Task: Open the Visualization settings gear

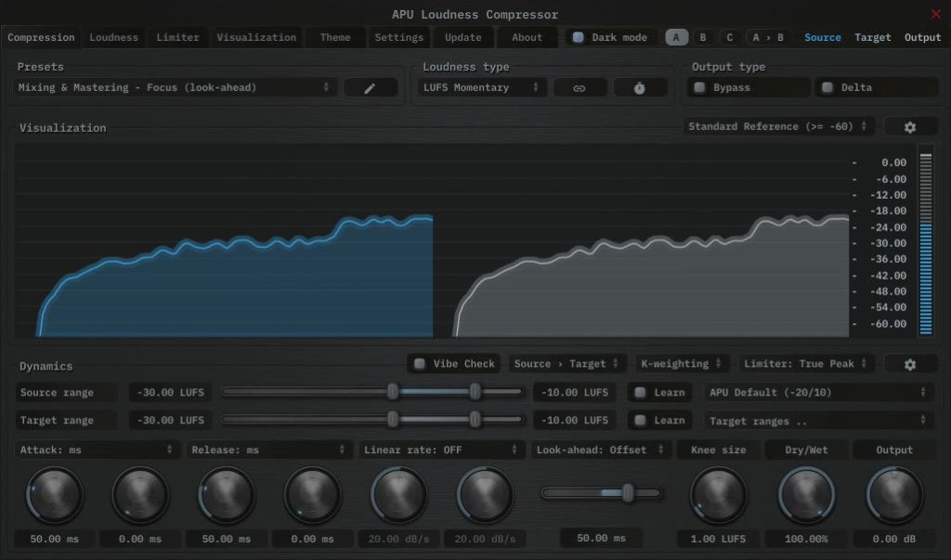Action: pyautogui.click(x=910, y=126)
